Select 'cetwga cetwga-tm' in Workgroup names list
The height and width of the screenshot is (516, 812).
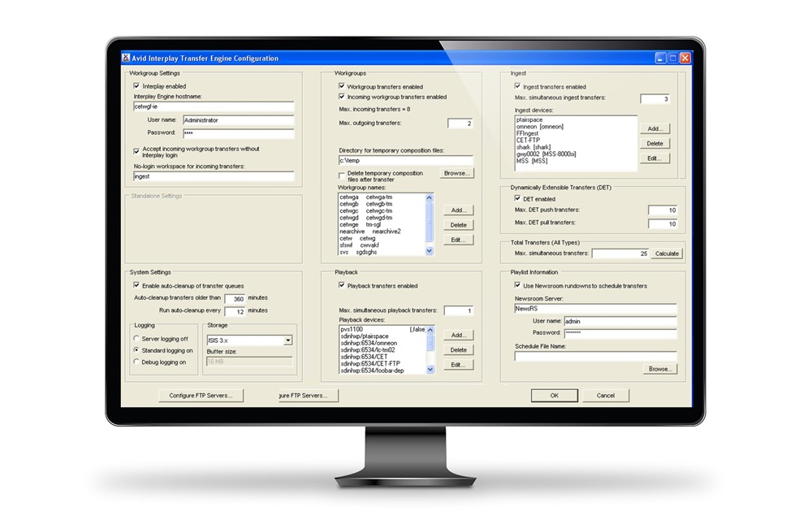366,197
